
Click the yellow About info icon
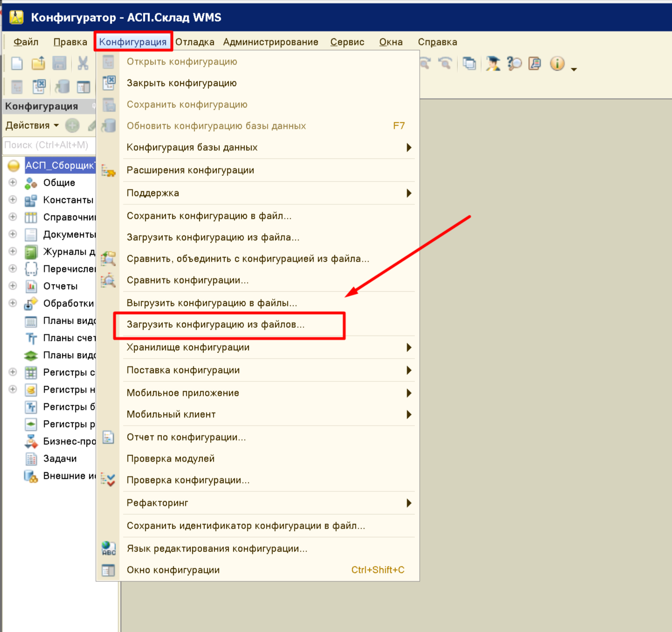pos(557,63)
